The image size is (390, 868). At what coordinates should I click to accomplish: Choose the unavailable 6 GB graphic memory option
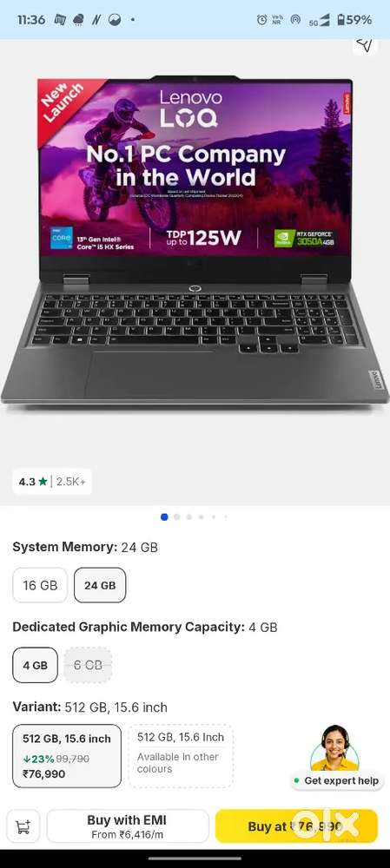tap(88, 665)
